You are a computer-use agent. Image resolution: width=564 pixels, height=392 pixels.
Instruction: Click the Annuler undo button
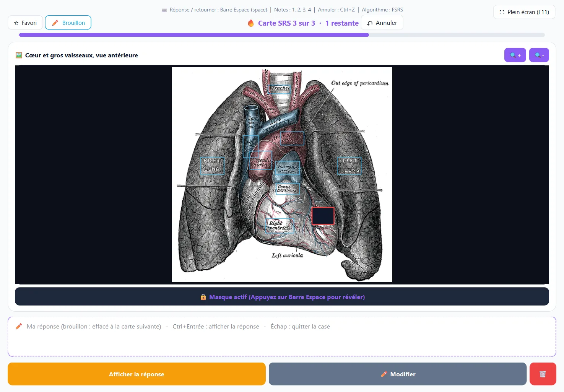[x=382, y=23]
